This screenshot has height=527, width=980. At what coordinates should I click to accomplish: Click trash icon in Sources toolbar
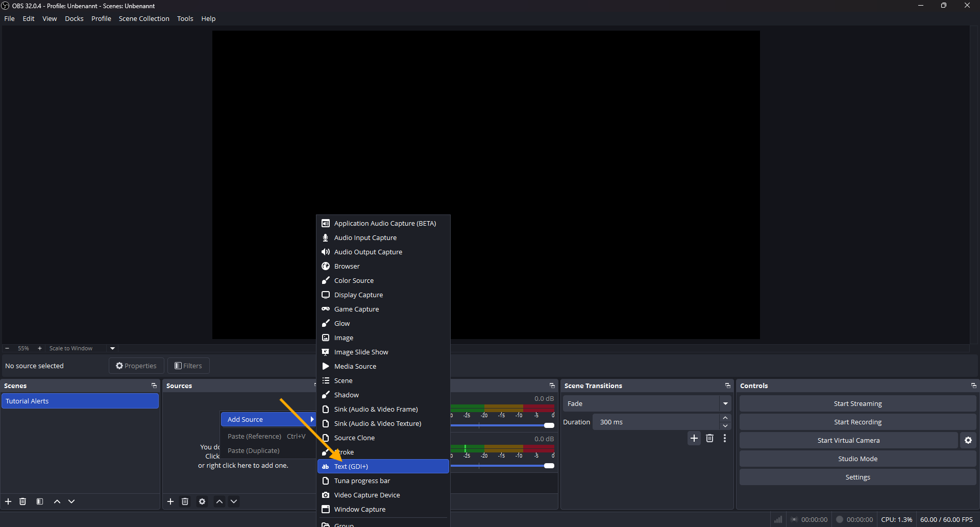185,501
